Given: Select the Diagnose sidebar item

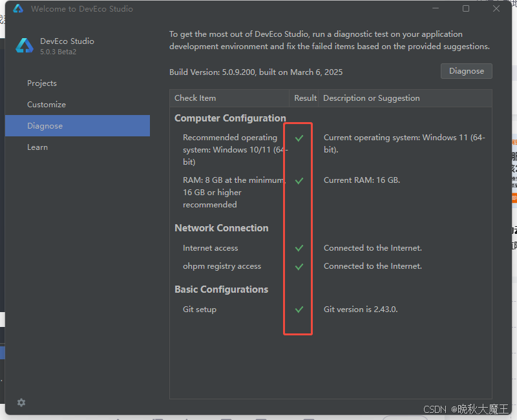Looking at the screenshot, I should pyautogui.click(x=78, y=125).
